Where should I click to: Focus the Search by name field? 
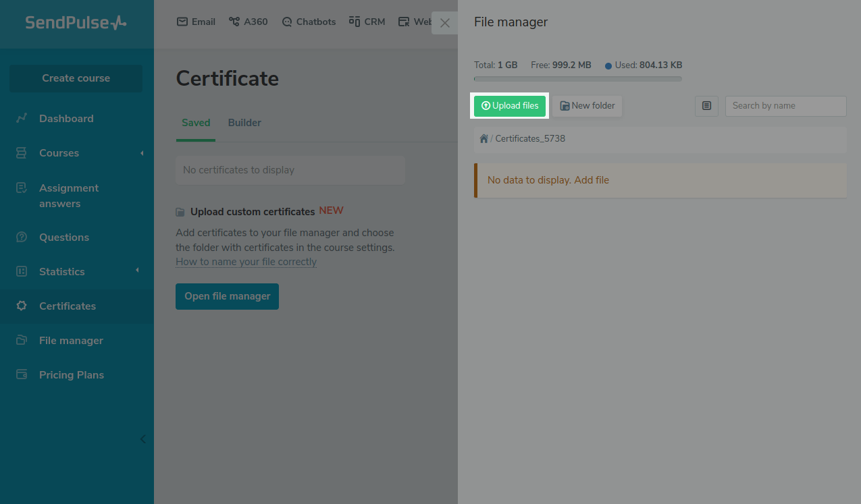point(785,106)
